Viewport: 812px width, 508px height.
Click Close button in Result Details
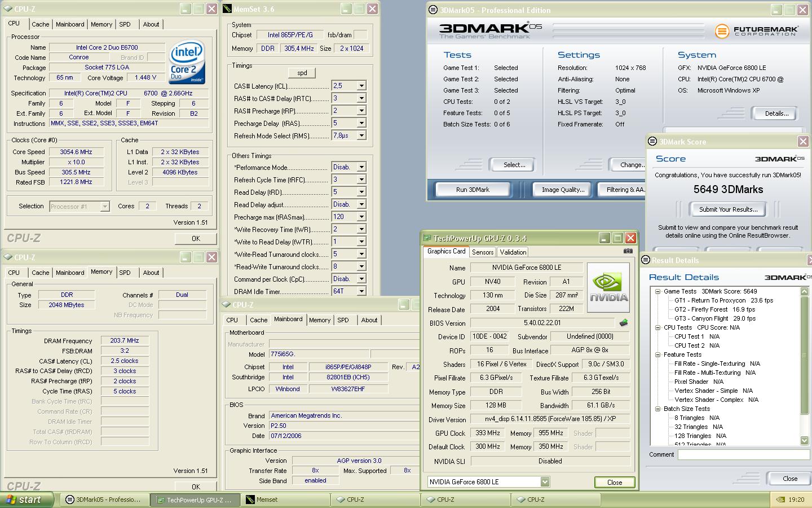tap(789, 479)
